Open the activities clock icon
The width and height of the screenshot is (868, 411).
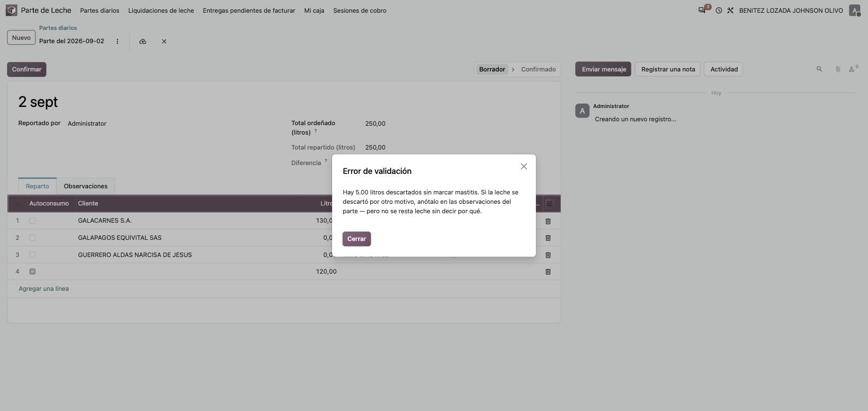point(719,11)
